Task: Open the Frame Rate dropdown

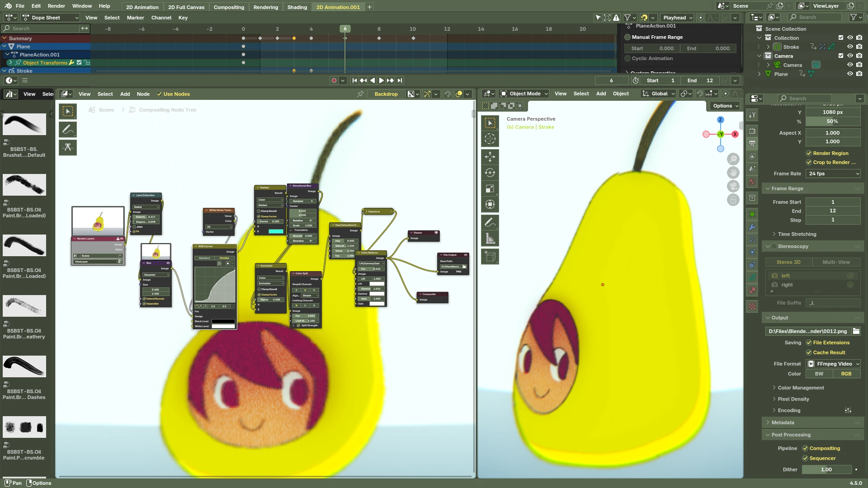Action: tap(833, 174)
